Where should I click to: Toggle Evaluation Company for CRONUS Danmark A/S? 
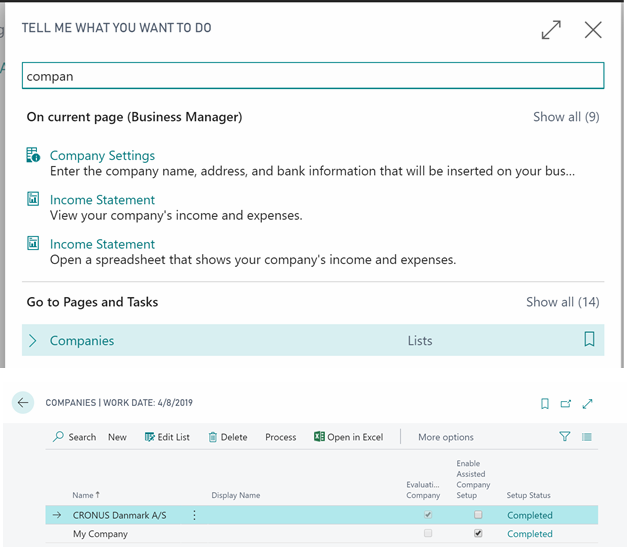pos(428,515)
